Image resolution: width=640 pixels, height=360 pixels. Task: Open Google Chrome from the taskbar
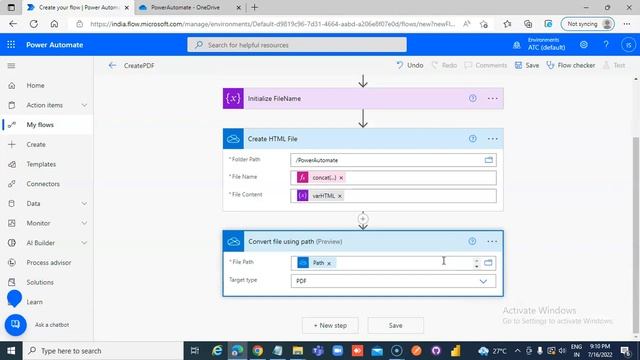(257, 351)
